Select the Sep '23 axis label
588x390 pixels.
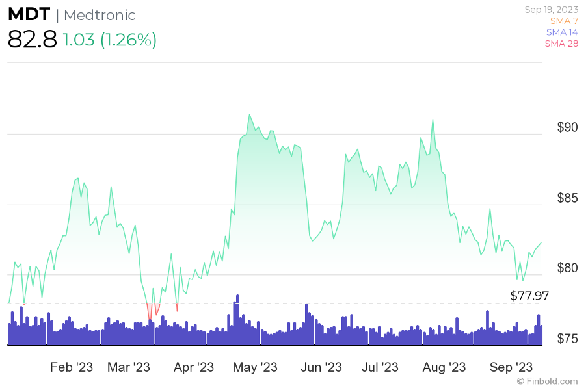511,367
